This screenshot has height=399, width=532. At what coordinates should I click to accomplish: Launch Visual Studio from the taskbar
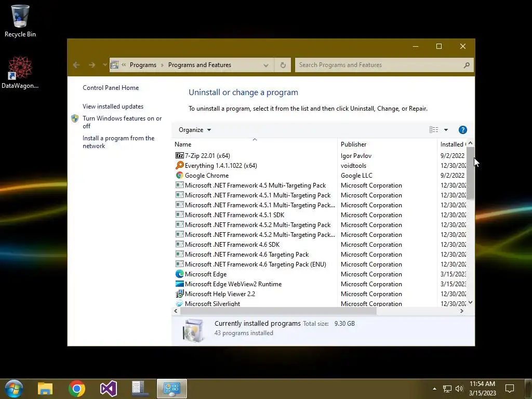pyautogui.click(x=109, y=389)
